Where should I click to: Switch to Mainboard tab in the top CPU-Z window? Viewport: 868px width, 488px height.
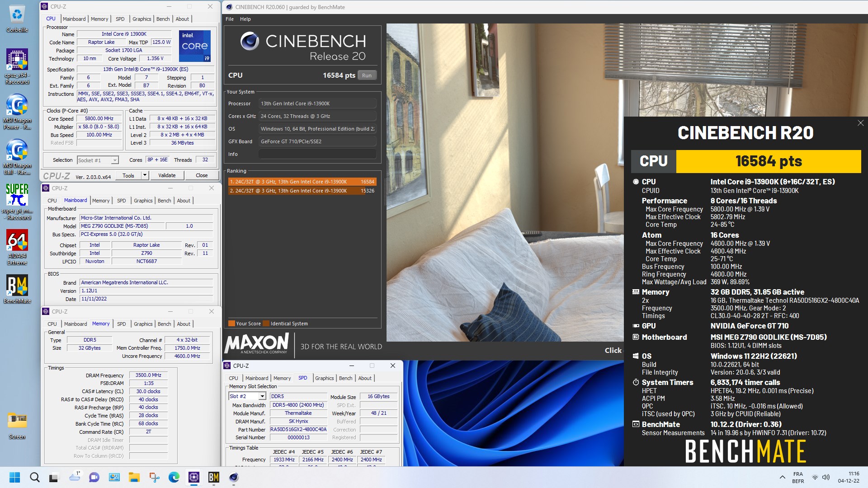[x=74, y=19]
